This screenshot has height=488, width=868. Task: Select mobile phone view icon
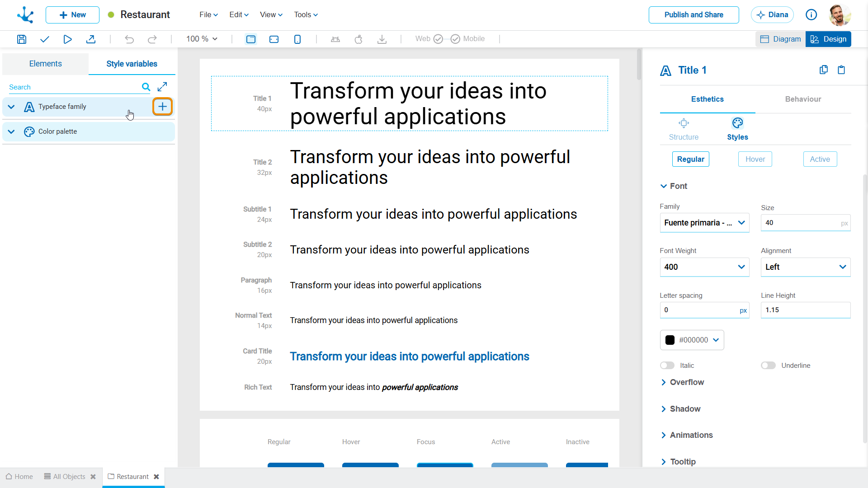point(297,39)
